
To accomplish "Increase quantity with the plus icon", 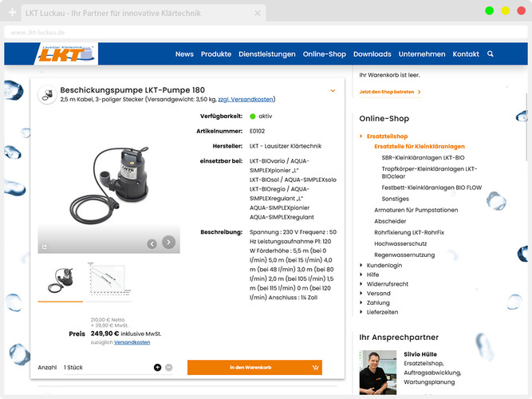I will 157,367.
